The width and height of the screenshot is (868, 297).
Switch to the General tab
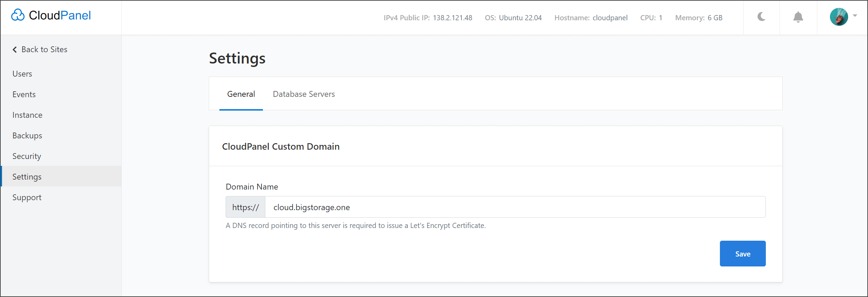click(241, 94)
